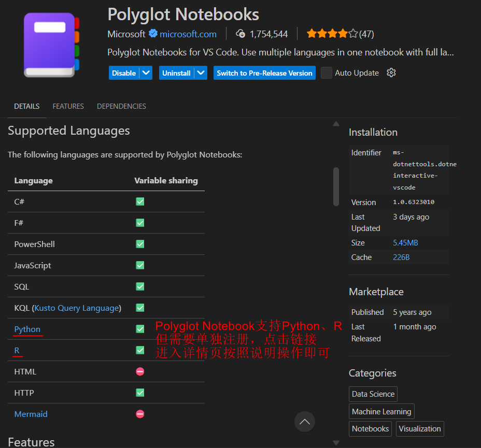Viewport: 481px width, 448px height.
Task: Click the green check for PowerShell
Action: pos(140,244)
